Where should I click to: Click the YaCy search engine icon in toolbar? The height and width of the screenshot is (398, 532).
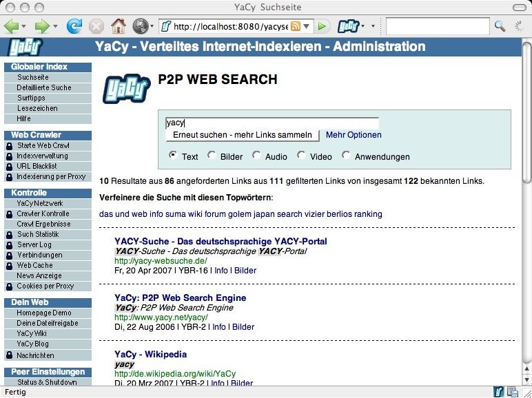pos(348,26)
